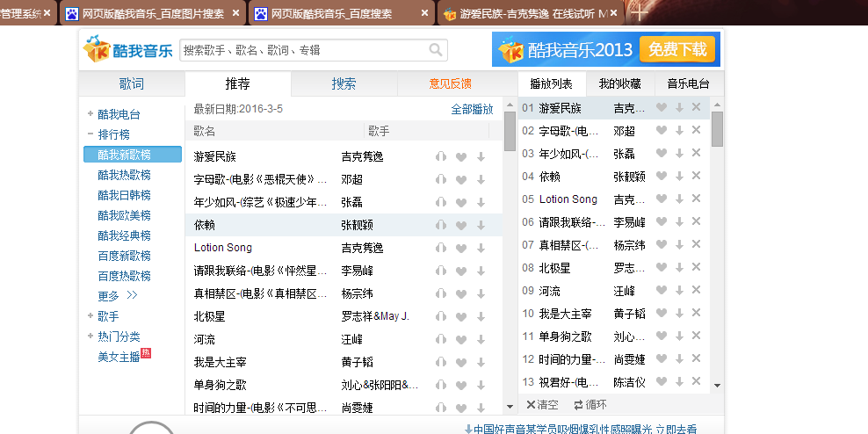The height and width of the screenshot is (434, 868).
Task: Select 酷我经典榜 chart
Action: (x=124, y=235)
